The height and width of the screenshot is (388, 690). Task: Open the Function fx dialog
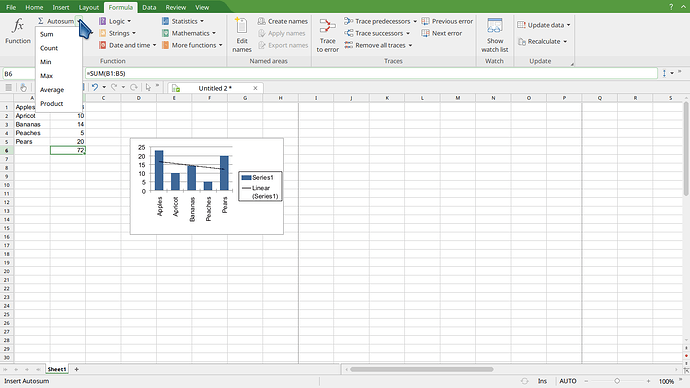point(18,31)
